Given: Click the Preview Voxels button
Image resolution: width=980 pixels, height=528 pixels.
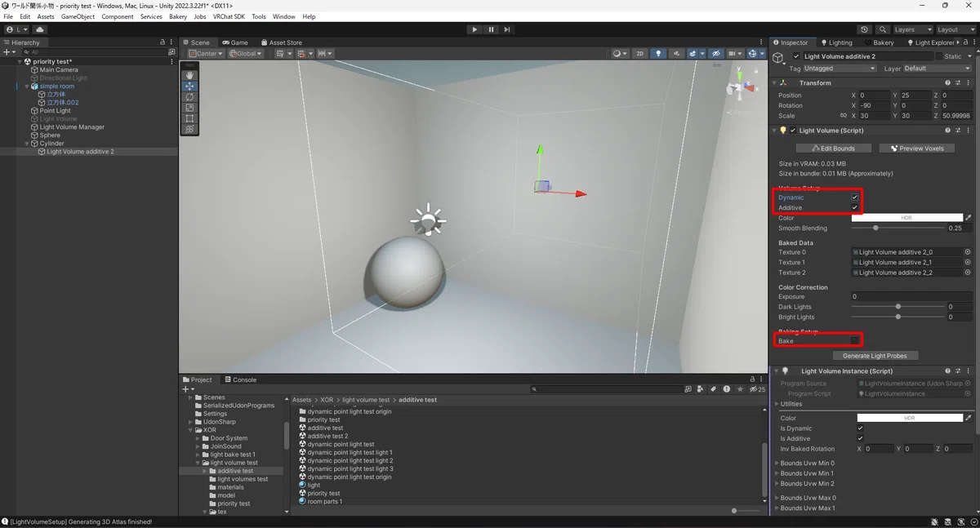Looking at the screenshot, I should 917,149.
